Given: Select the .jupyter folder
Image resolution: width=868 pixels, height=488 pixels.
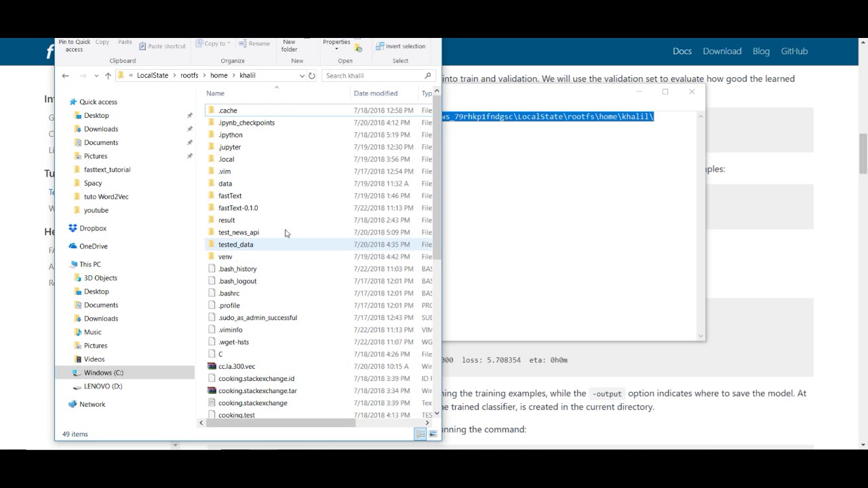Looking at the screenshot, I should click(230, 147).
